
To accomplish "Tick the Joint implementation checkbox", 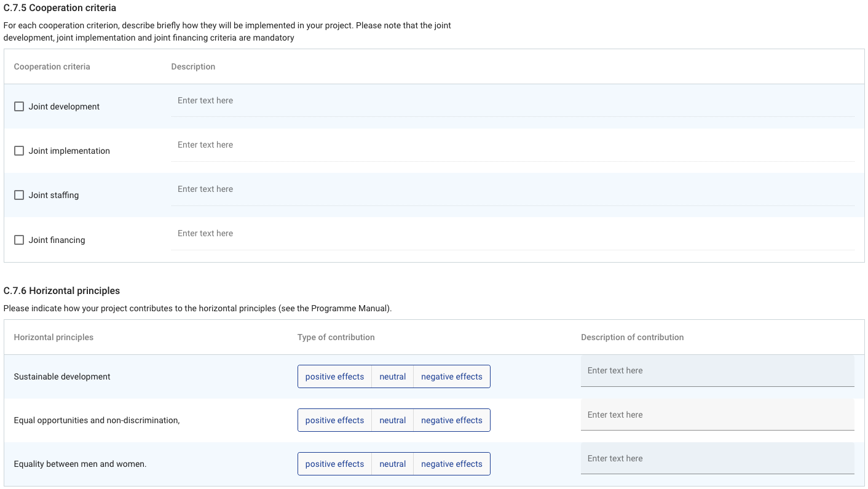I will [x=19, y=151].
